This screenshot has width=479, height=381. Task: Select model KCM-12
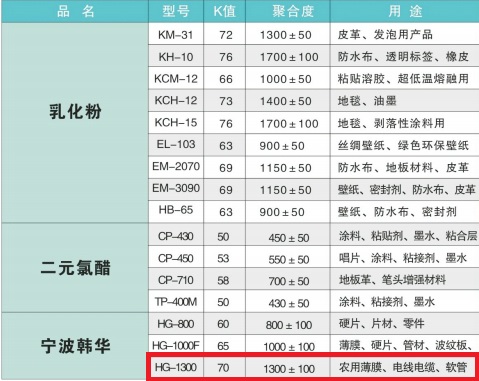click(176, 79)
